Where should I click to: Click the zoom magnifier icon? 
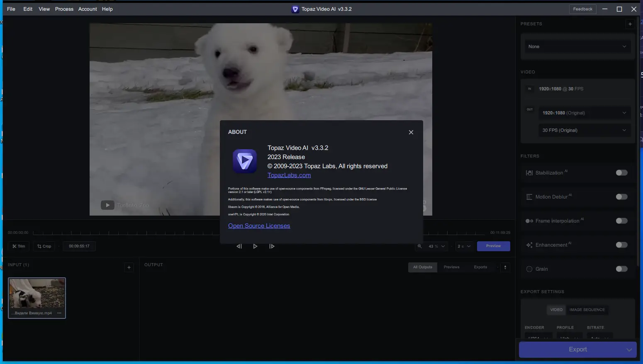click(x=419, y=246)
